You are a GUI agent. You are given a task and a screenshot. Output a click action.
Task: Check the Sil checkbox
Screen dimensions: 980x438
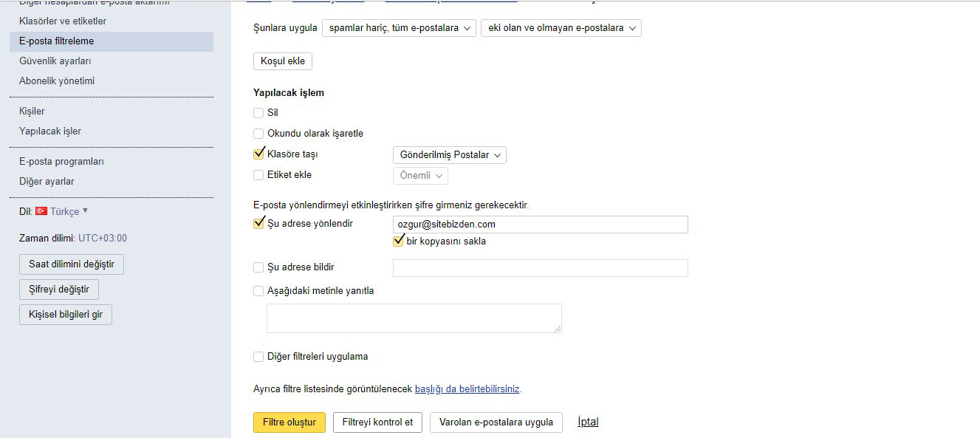point(258,113)
